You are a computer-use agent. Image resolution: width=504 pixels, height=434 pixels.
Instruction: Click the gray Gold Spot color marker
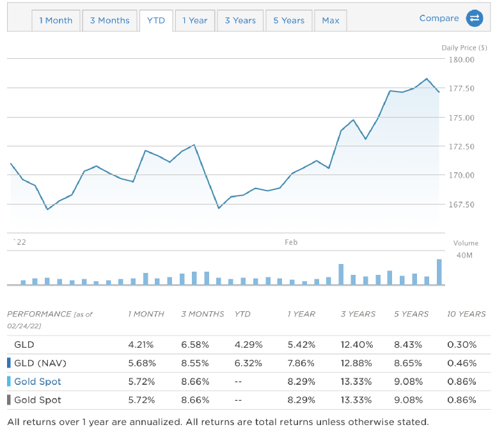pyautogui.click(x=9, y=400)
